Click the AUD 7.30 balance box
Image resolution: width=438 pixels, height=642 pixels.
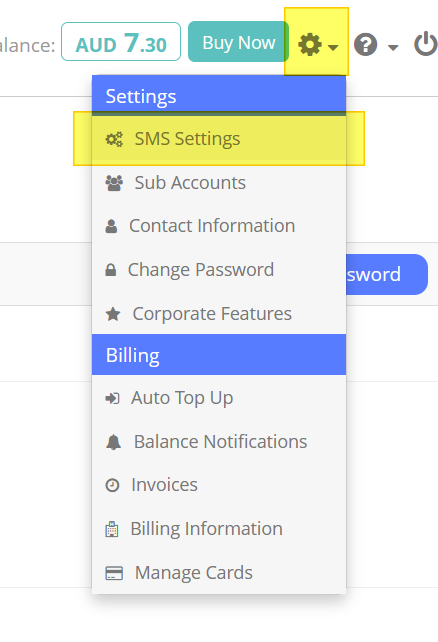(x=121, y=42)
